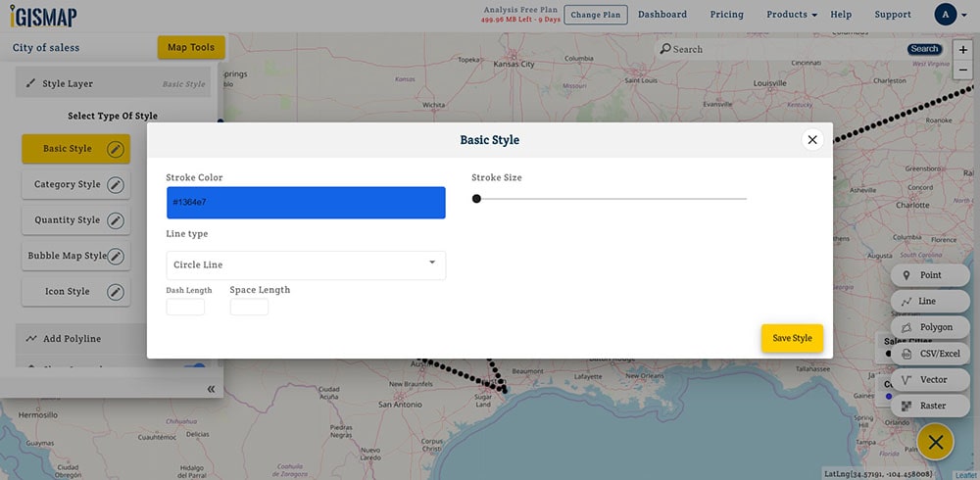This screenshot has height=480, width=980.
Task: Click the Stroke Color swatch #1364e7
Action: (x=306, y=203)
